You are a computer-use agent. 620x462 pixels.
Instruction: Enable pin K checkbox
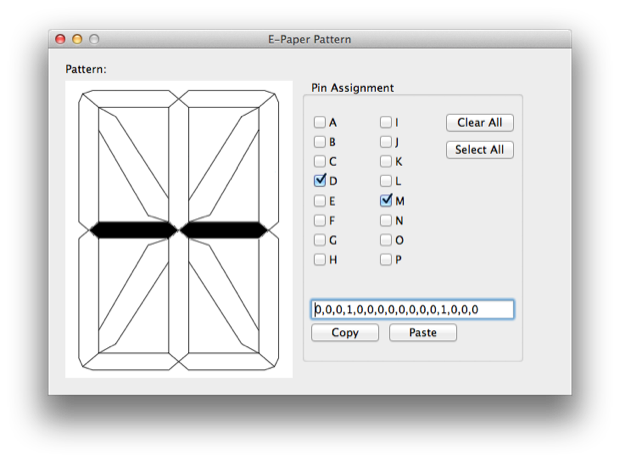pyautogui.click(x=386, y=161)
